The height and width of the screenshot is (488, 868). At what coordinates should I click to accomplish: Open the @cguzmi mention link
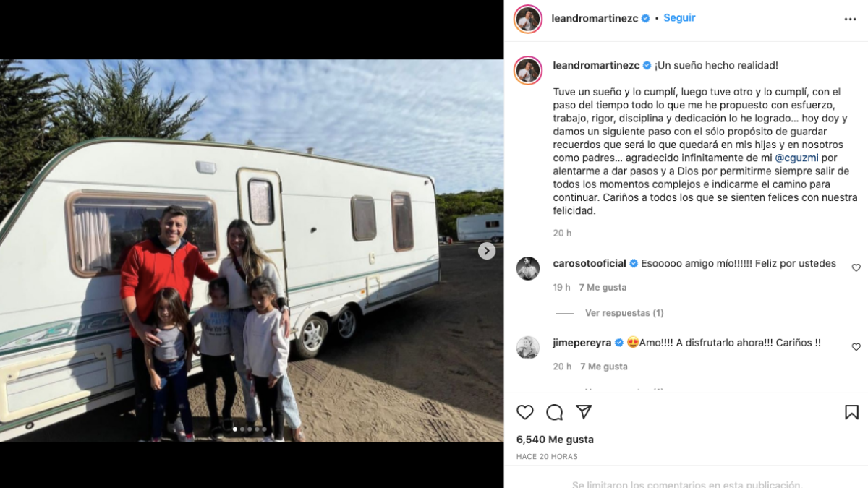click(796, 158)
